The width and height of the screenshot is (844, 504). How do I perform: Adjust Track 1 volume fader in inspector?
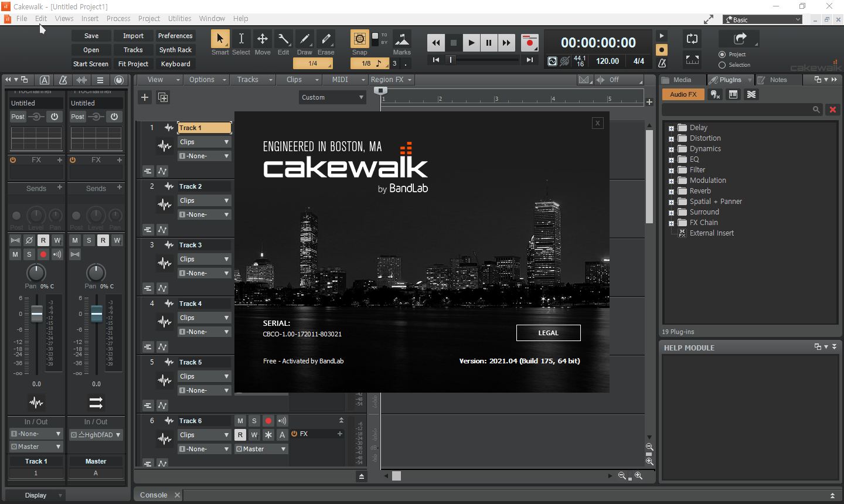37,314
